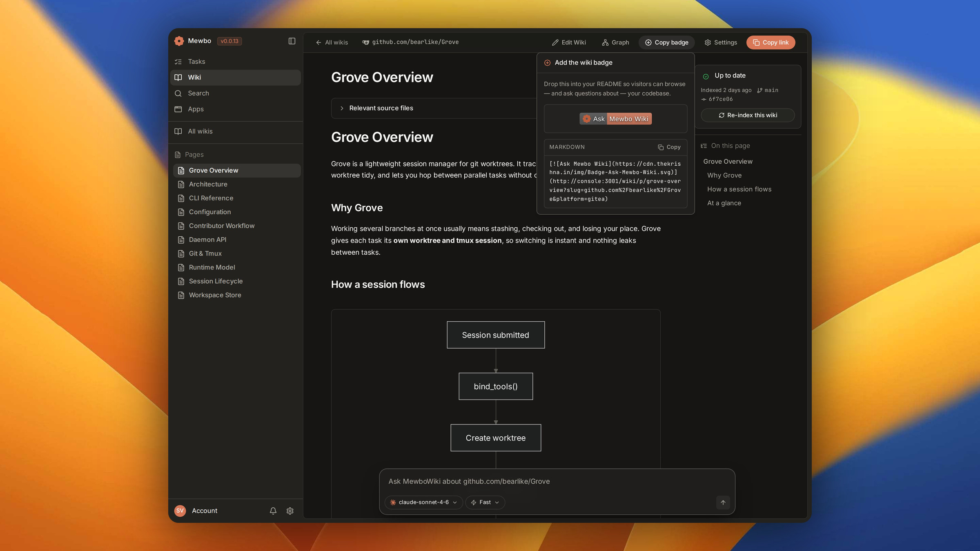Click the send arrow button
The width and height of the screenshot is (980, 551).
723,502
